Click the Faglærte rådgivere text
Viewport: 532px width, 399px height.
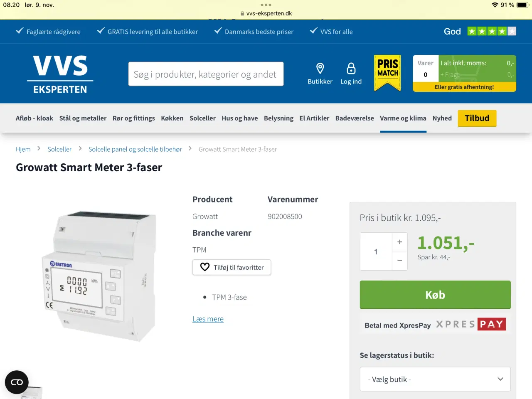pos(54,32)
